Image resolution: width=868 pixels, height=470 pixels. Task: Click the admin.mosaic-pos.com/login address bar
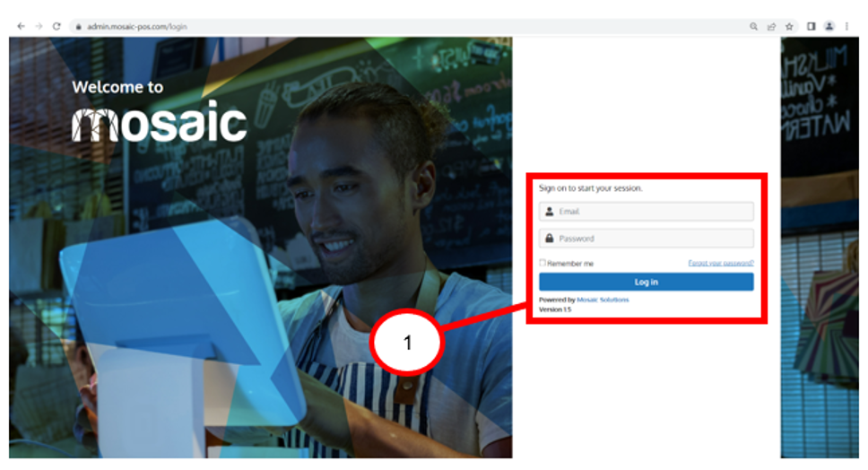point(136,27)
